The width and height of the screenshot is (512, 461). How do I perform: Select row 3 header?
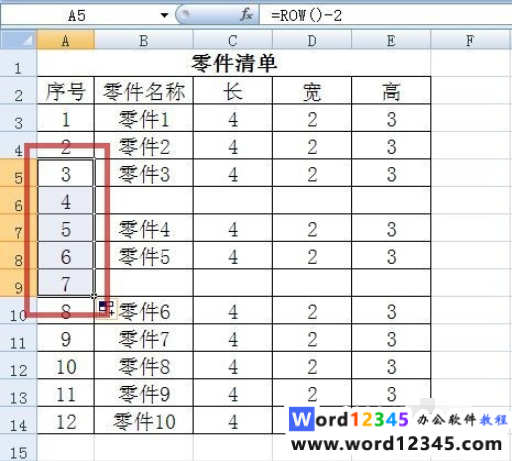coord(18,118)
